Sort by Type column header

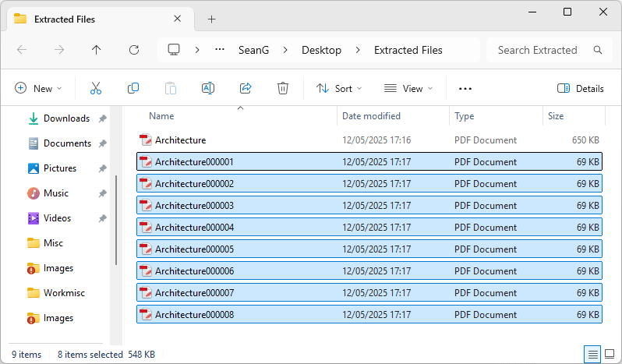click(x=464, y=116)
